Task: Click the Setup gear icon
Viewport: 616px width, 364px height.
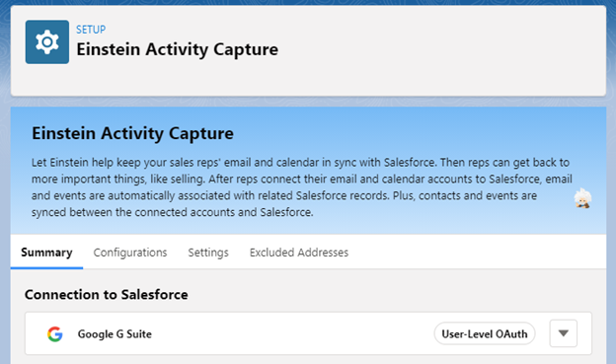Action: tap(47, 41)
